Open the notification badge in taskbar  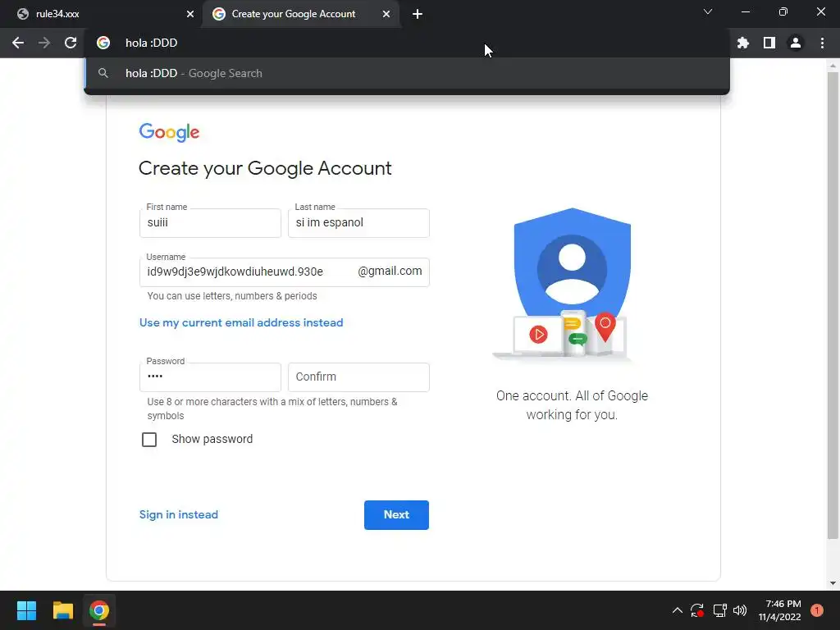tap(816, 610)
